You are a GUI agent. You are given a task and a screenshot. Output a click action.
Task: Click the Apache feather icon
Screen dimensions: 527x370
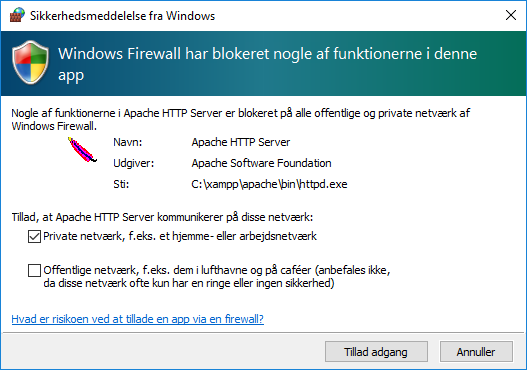click(x=82, y=150)
